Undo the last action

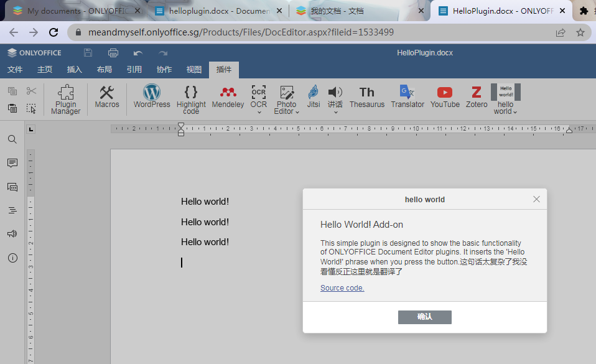[138, 54]
